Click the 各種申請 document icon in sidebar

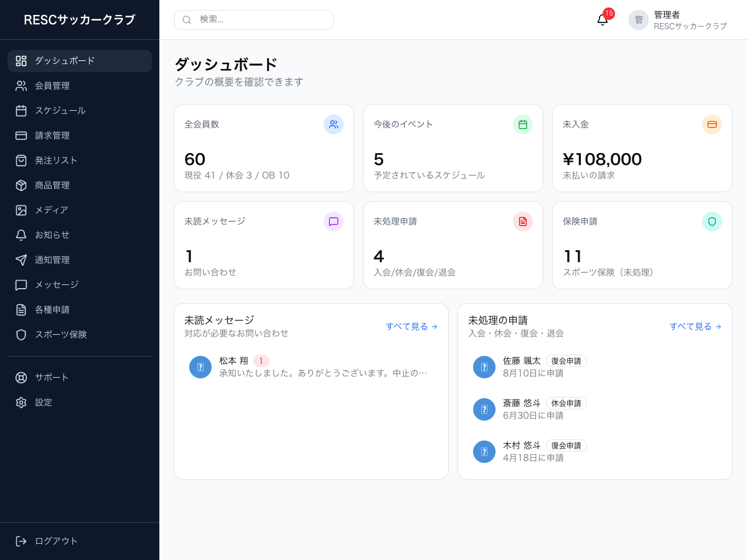click(21, 310)
